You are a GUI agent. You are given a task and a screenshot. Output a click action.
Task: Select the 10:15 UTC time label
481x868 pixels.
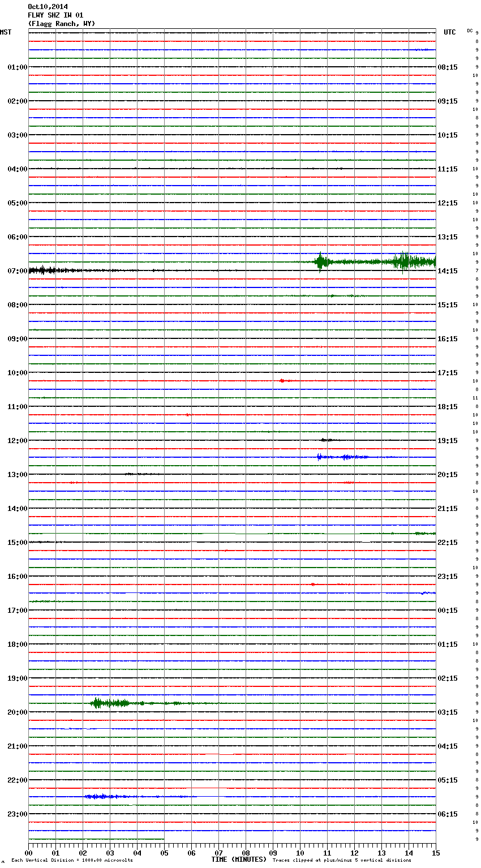[448, 135]
